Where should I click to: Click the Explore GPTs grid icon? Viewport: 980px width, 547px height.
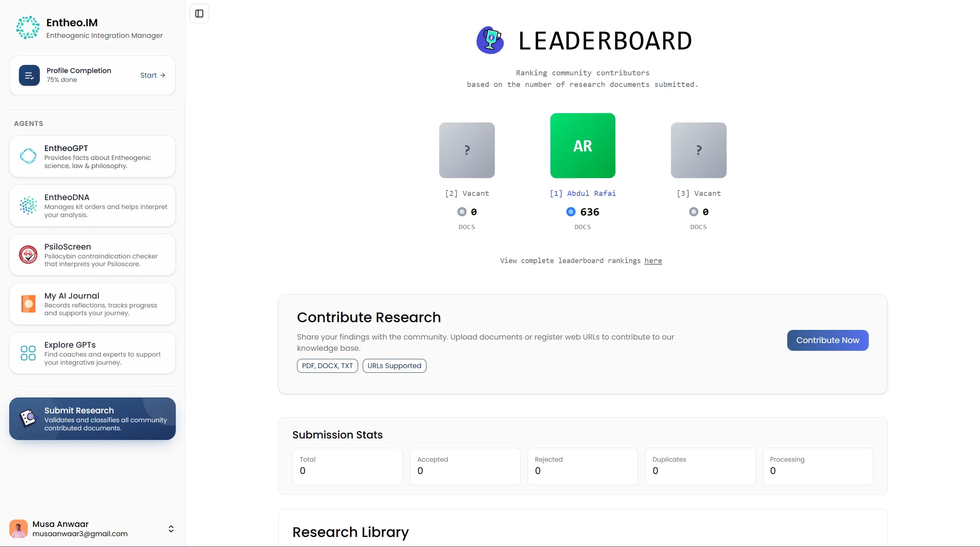coord(28,353)
